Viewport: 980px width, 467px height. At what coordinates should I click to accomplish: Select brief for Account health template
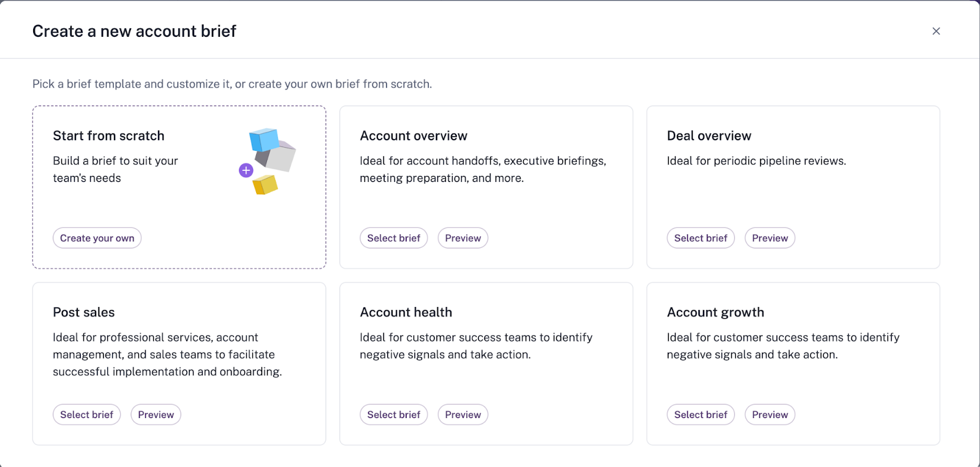pyautogui.click(x=393, y=414)
